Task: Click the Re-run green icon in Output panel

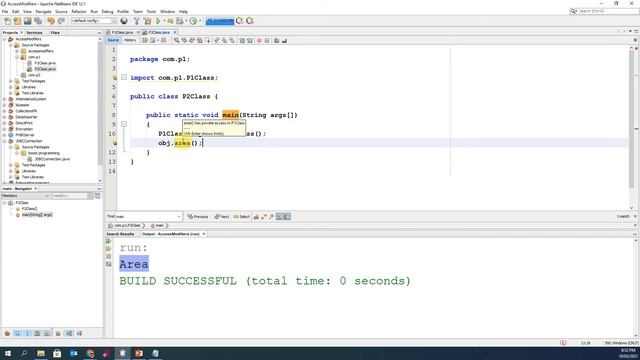Action: pos(108,241)
